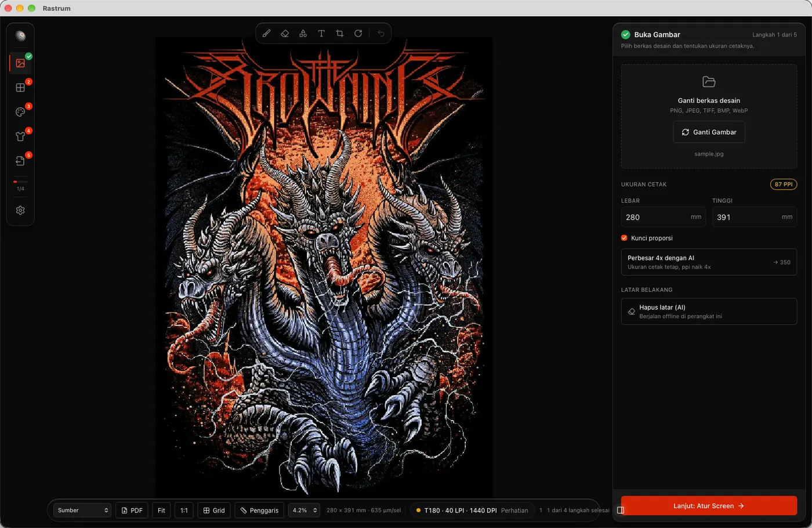The width and height of the screenshot is (812, 528).
Task: Open step 3 color palette icon in sidebar
Action: pyautogui.click(x=20, y=112)
